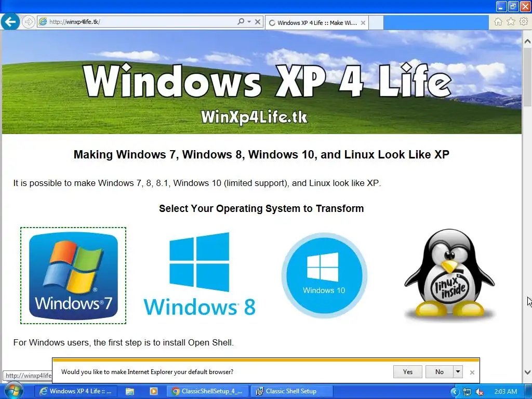Image resolution: width=532 pixels, height=399 pixels.
Task: Click the Windows XP 4 Life banner image
Action: [262, 82]
